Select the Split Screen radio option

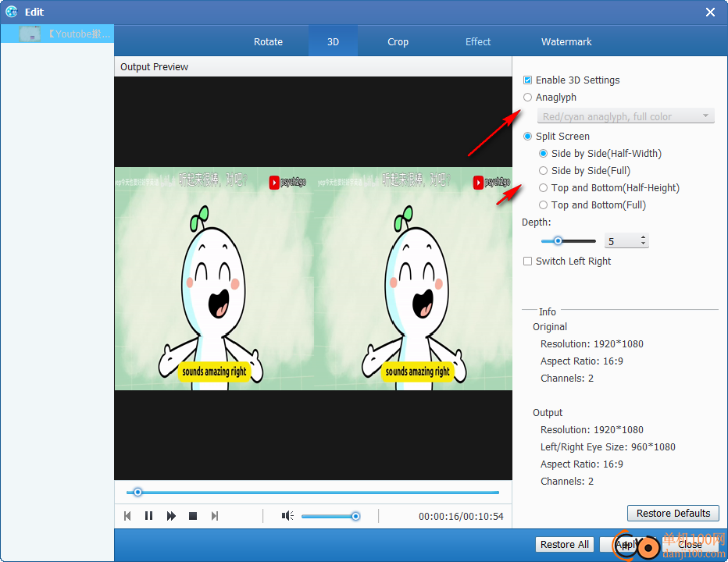(527, 137)
